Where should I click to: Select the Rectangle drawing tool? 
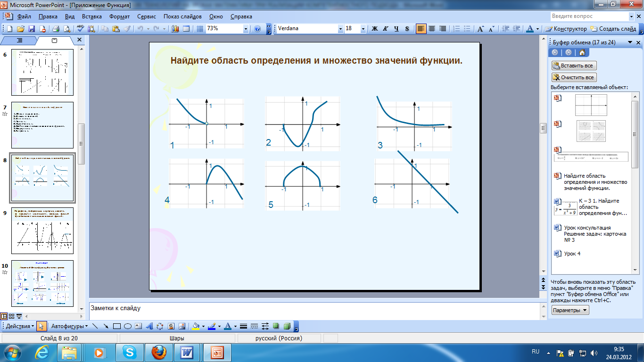coord(117,326)
